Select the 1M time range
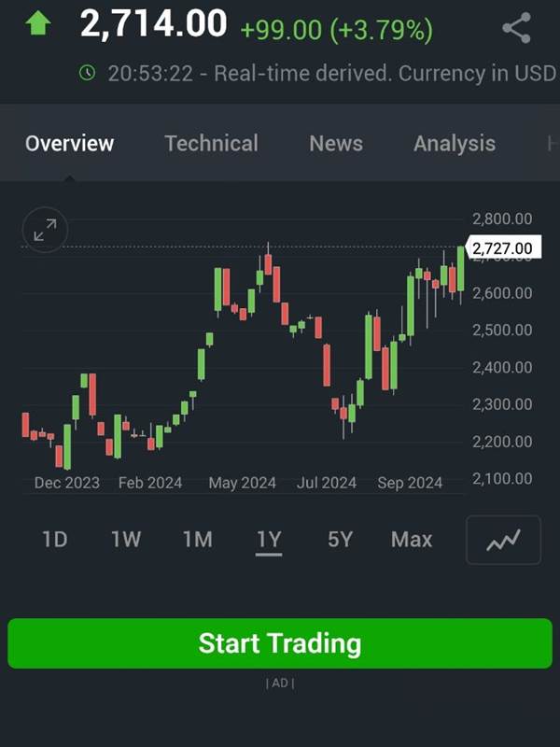Image resolution: width=560 pixels, height=747 pixels. [x=198, y=540]
